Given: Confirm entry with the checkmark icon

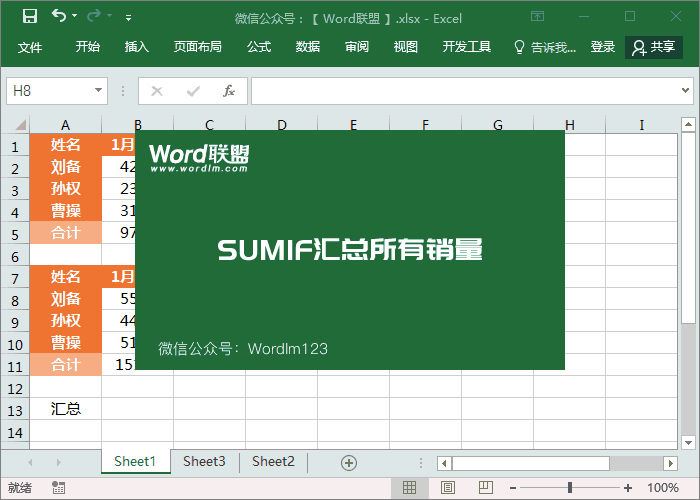Looking at the screenshot, I should 193,91.
